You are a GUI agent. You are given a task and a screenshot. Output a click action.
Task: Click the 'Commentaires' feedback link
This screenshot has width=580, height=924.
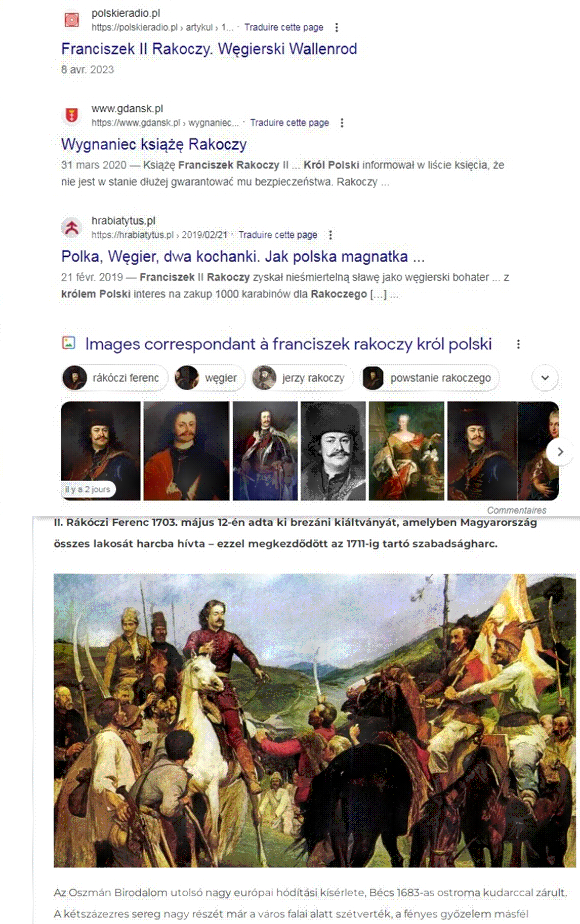point(517,510)
